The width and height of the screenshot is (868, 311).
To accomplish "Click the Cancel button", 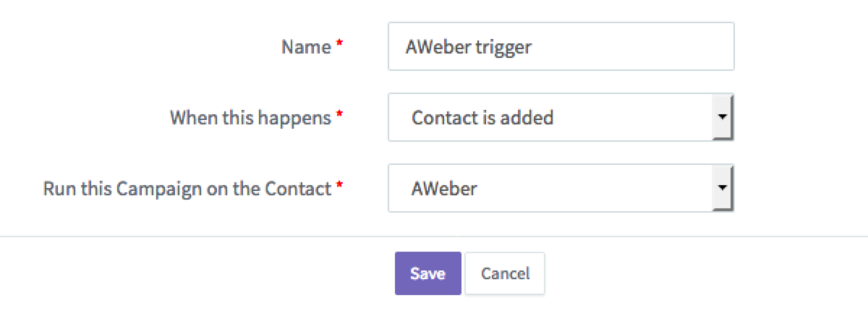I will coord(505,273).
